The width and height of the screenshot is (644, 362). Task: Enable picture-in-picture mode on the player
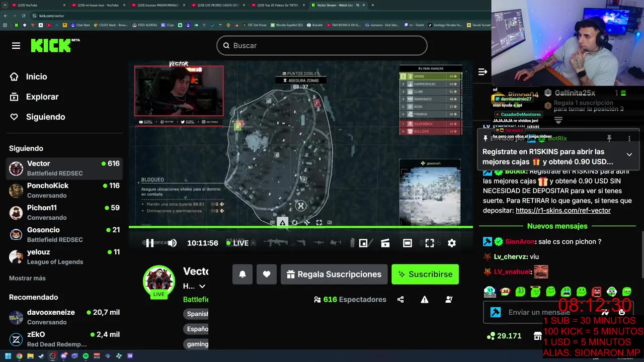pos(363,243)
